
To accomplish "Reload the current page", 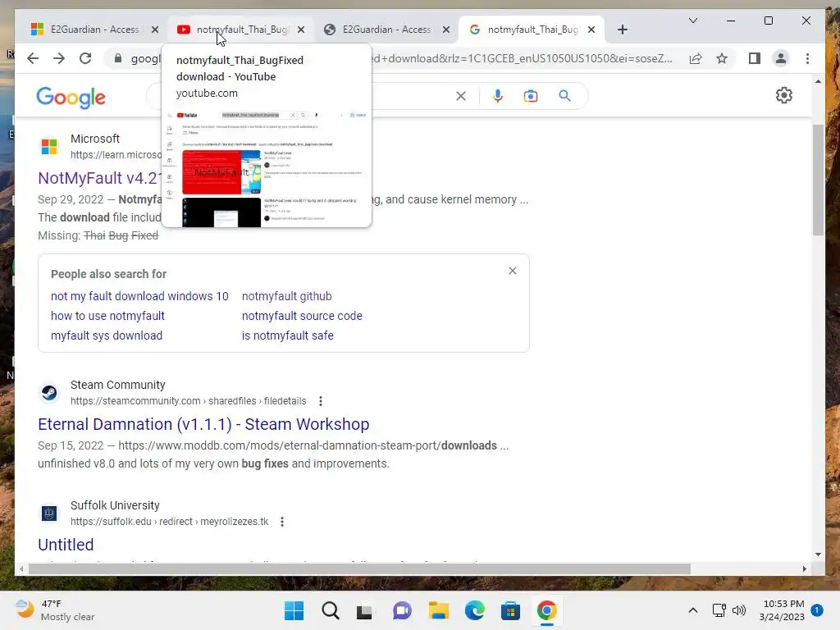I will (x=85, y=58).
